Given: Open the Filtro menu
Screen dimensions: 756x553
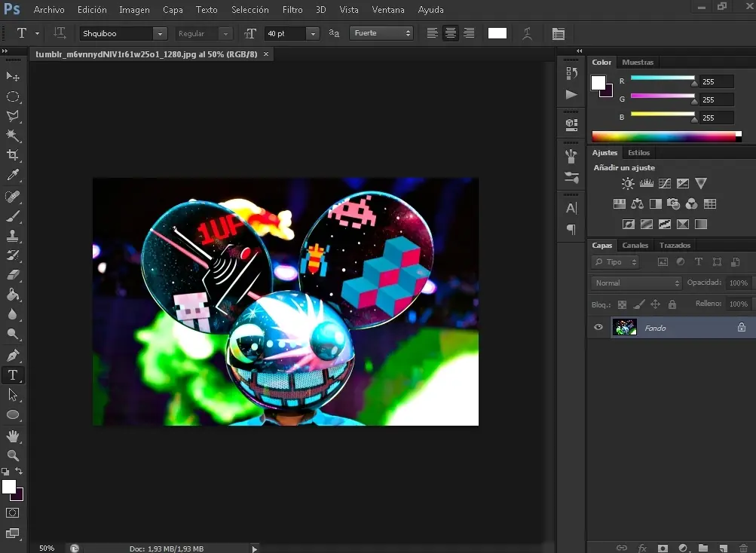Looking at the screenshot, I should coord(292,10).
